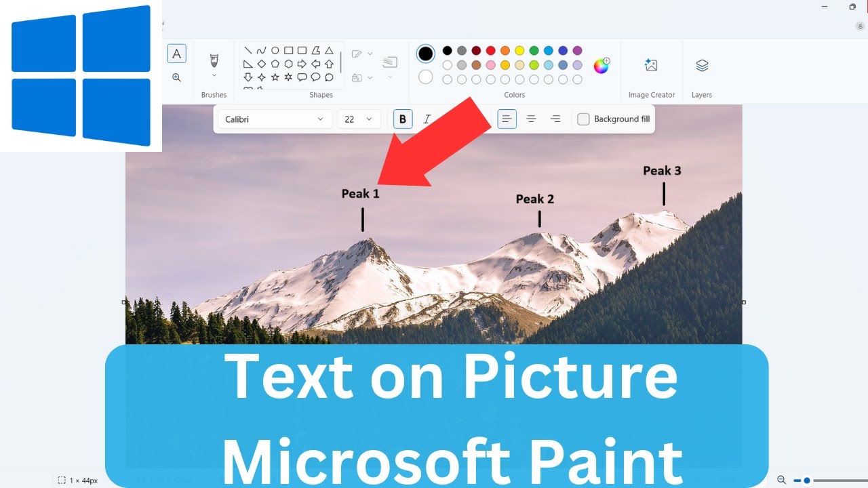Choose the Curve shape
868x488 pixels.
(x=262, y=50)
